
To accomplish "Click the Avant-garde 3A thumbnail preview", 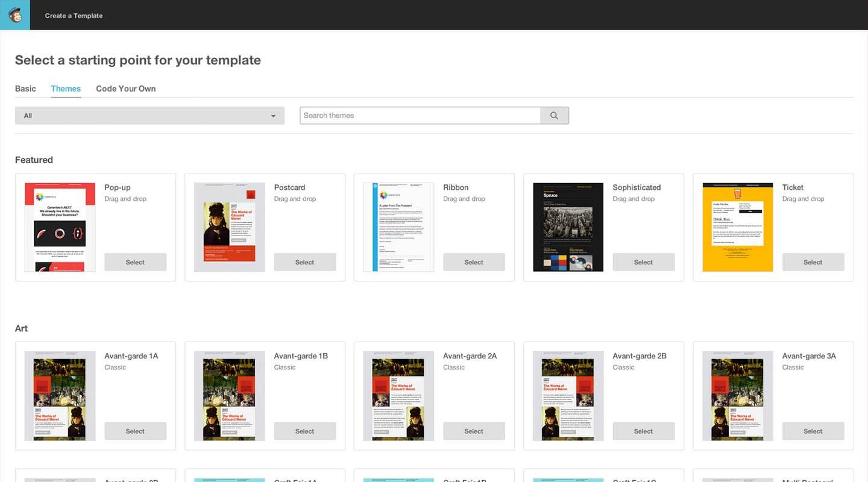I will point(738,396).
